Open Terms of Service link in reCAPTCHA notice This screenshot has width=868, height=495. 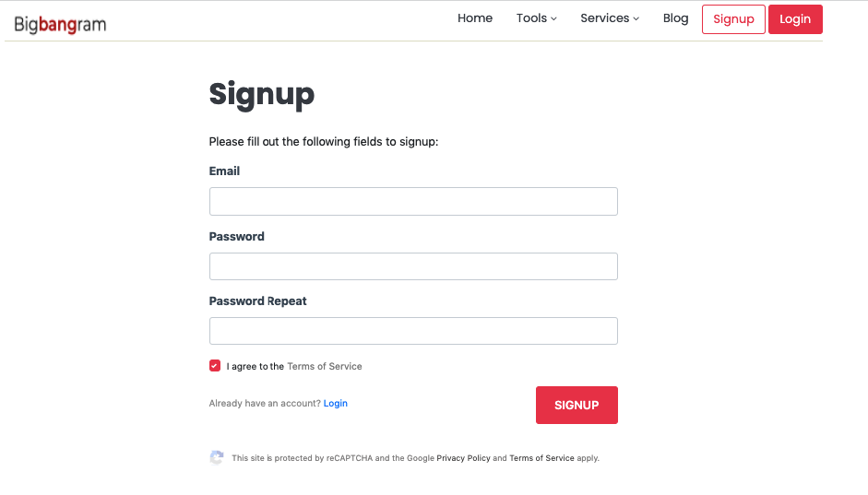pyautogui.click(x=541, y=458)
